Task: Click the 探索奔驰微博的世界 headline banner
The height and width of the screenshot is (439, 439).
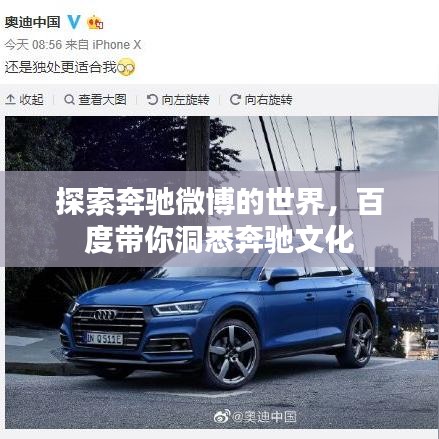Action: click(x=219, y=219)
